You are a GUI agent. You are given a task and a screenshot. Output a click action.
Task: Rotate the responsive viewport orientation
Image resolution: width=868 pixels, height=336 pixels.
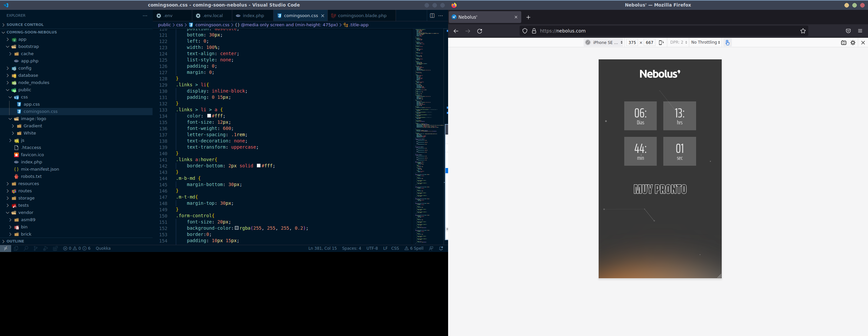[661, 42]
